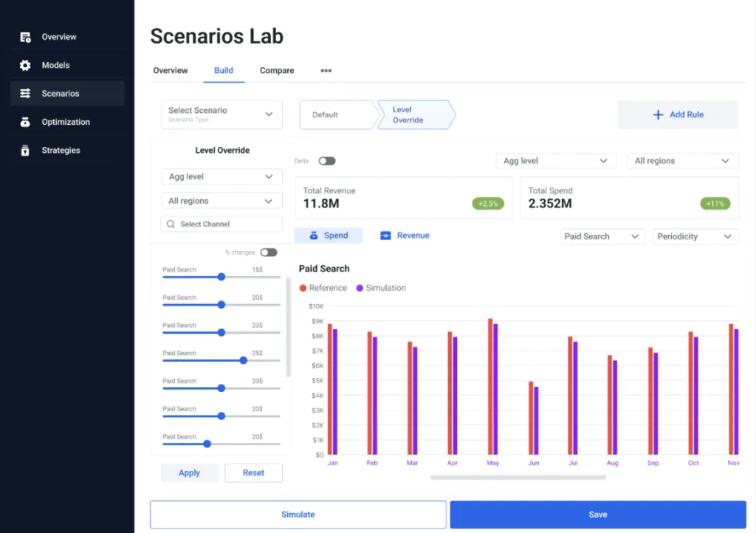Click the plus icon on Add Rule
The height and width of the screenshot is (533, 756).
658,115
